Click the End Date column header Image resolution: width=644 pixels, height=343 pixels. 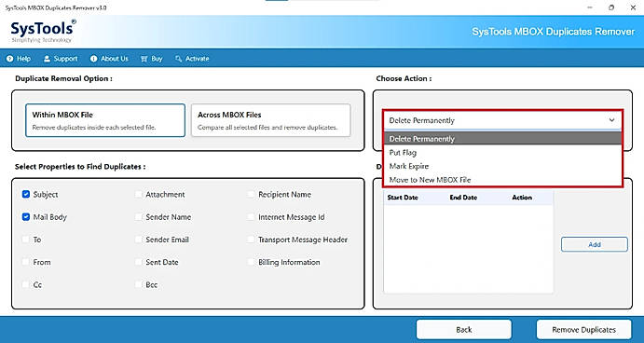463,198
